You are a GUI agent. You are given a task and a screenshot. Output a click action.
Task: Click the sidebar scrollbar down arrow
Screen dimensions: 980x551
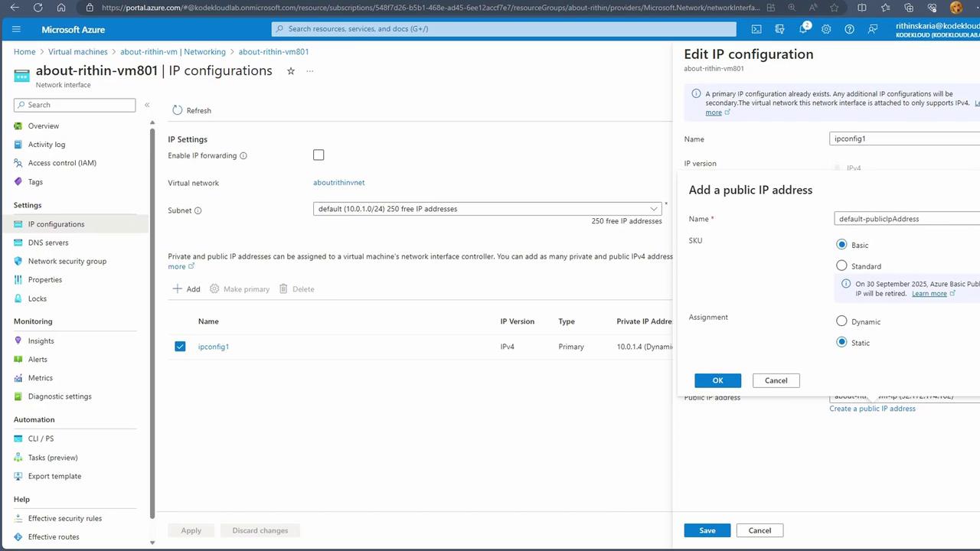click(152, 543)
